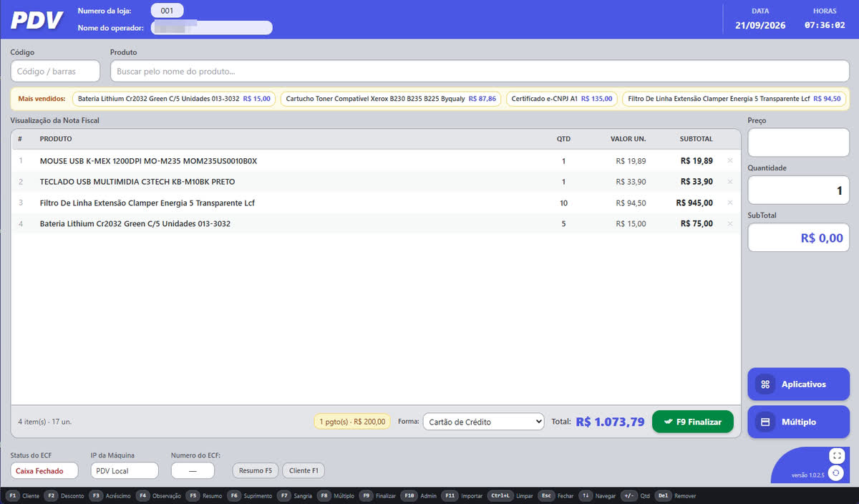Click the 1 pgto(s) R$ 200,00 badge

[352, 422]
